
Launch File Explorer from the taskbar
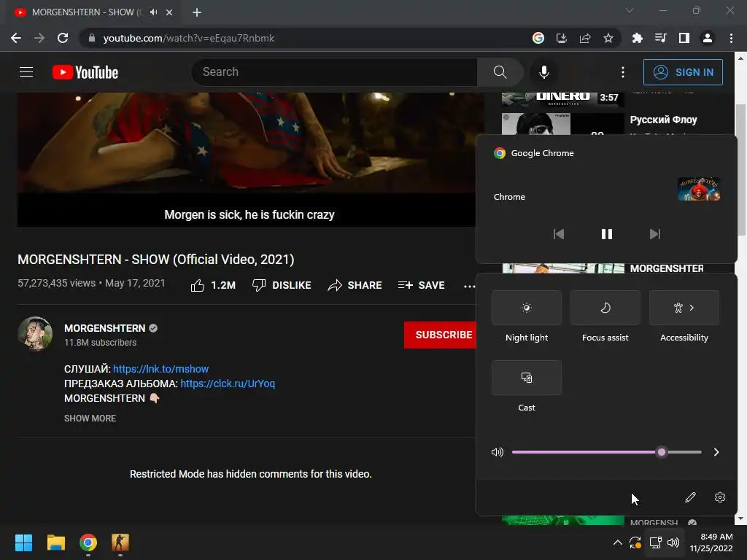(x=55, y=542)
